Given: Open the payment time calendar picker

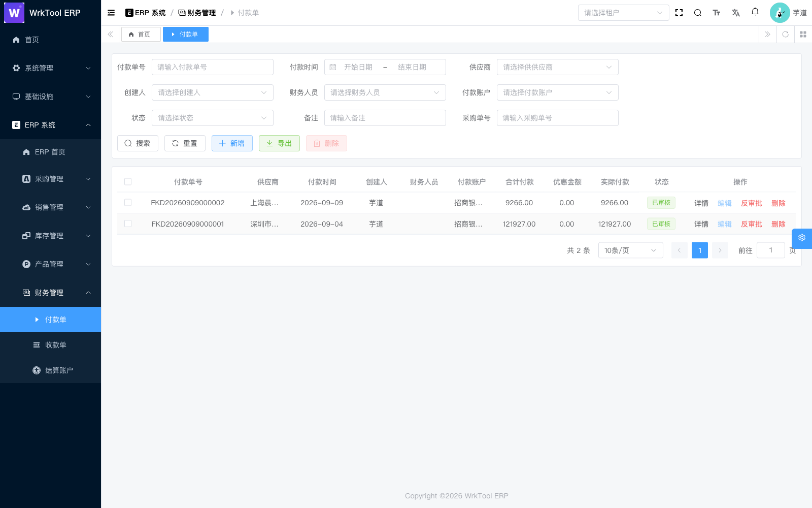Looking at the screenshot, I should click(x=385, y=67).
